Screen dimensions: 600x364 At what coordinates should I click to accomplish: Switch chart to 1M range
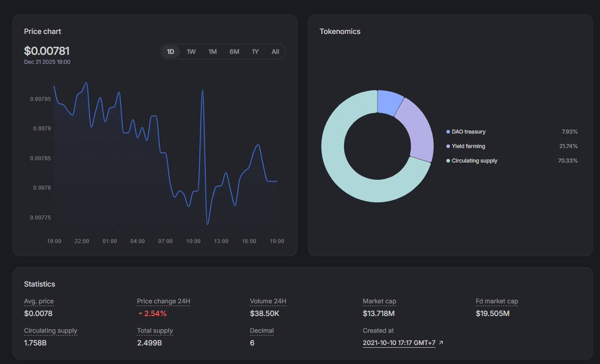[212, 52]
